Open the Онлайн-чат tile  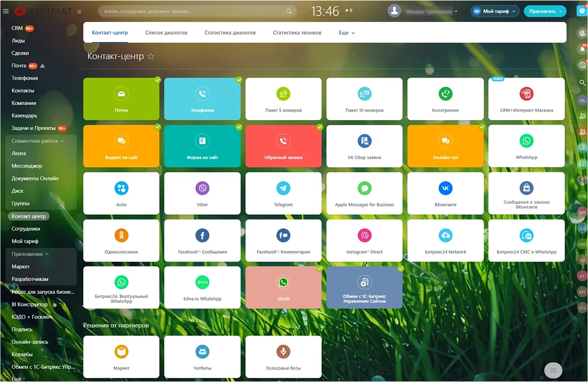point(446,146)
